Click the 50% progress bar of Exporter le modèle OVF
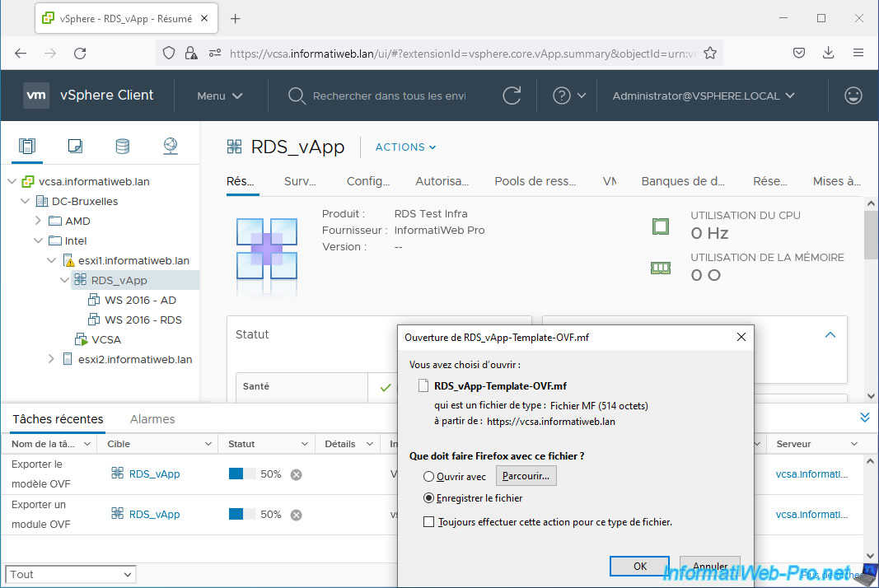 pos(242,474)
